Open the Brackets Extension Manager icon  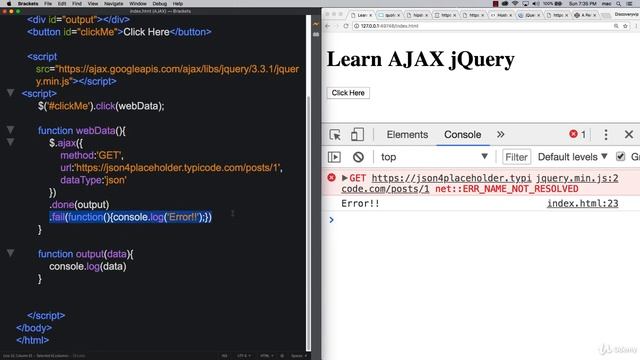[x=316, y=35]
